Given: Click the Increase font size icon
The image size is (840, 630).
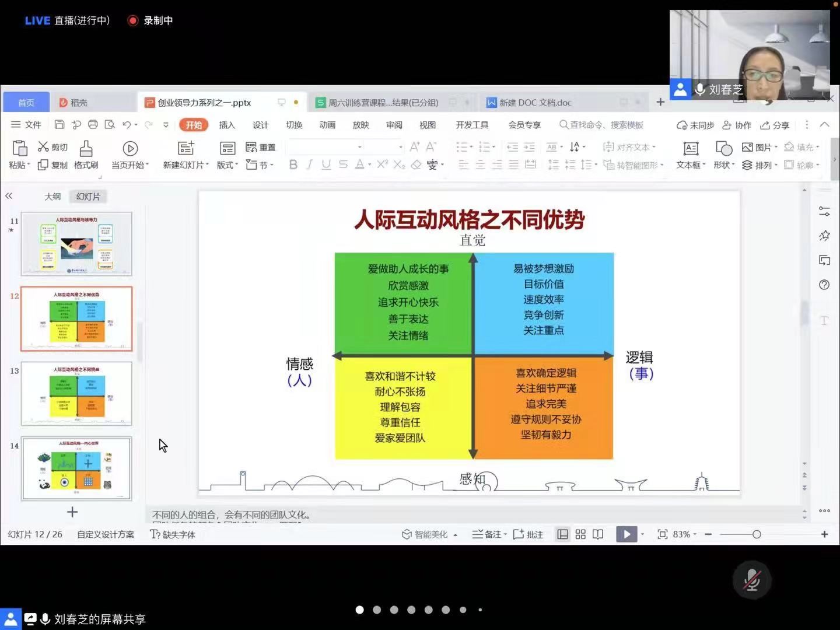Looking at the screenshot, I should tap(415, 147).
